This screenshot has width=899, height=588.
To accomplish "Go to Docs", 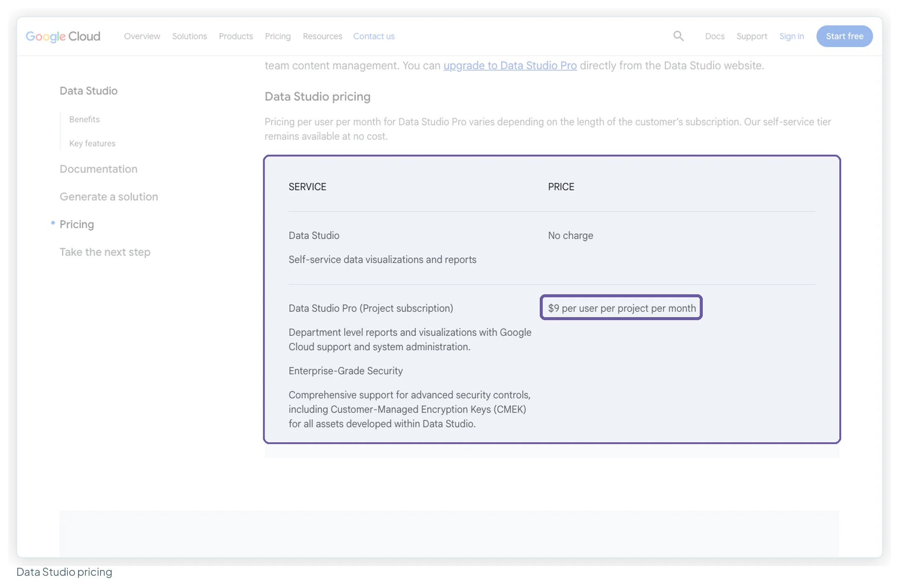I will pos(715,36).
